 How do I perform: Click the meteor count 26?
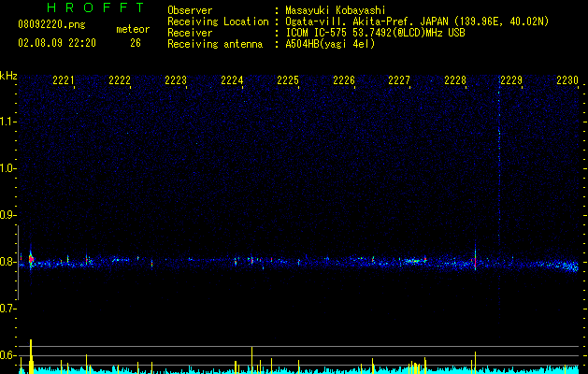(136, 43)
